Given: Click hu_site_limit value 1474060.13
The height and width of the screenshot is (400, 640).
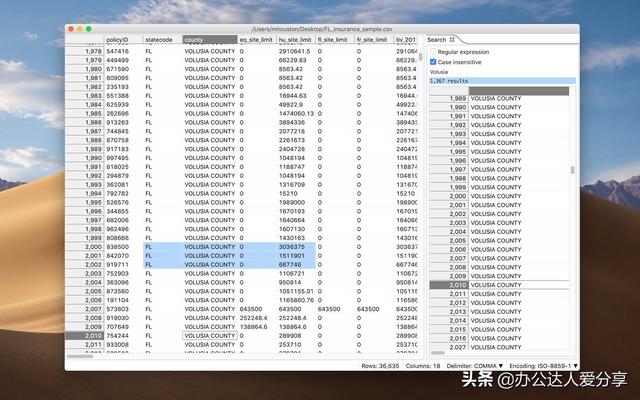Looking at the screenshot, I should point(296,113).
